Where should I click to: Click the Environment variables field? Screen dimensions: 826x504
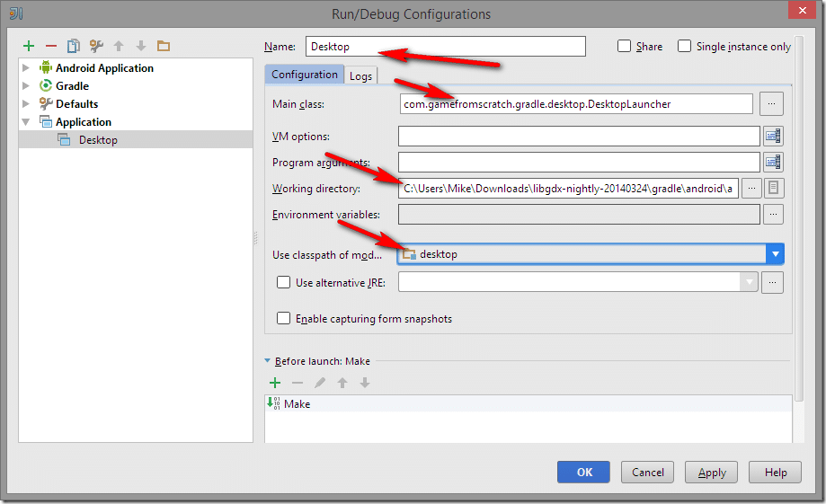point(579,215)
